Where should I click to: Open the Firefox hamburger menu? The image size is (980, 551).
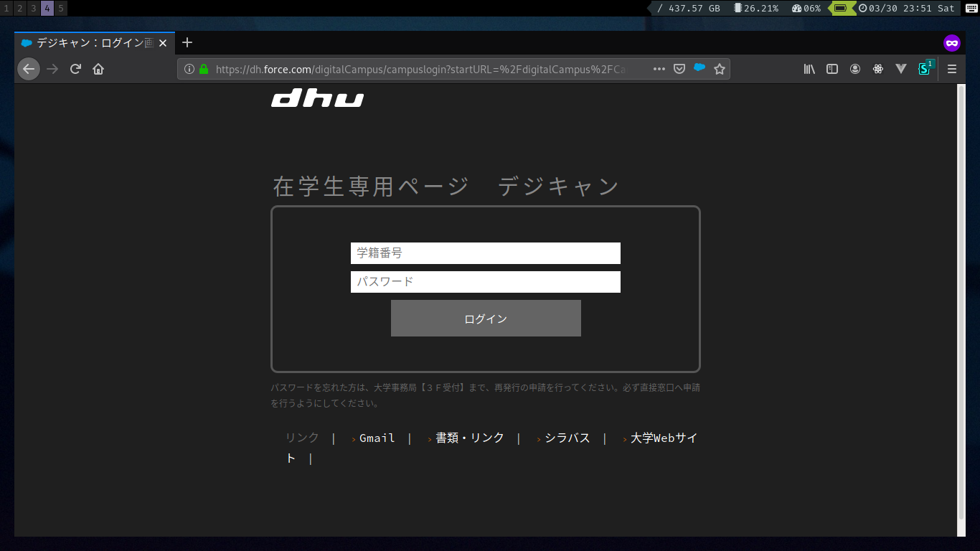pyautogui.click(x=951, y=69)
